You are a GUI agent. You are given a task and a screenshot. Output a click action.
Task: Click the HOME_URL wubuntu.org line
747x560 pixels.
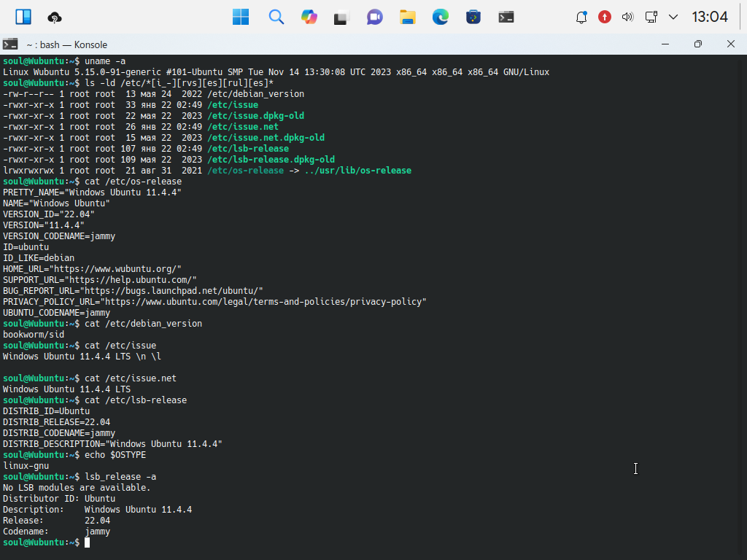click(93, 269)
